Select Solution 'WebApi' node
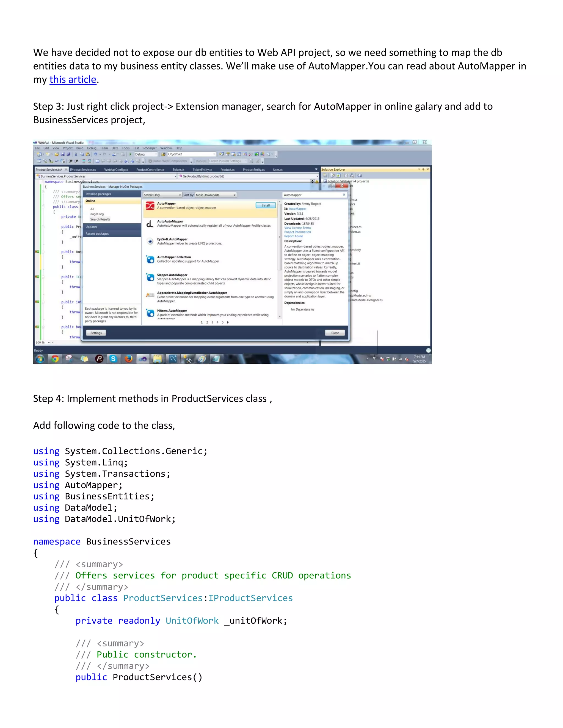The width and height of the screenshot is (563, 728). click(x=346, y=181)
